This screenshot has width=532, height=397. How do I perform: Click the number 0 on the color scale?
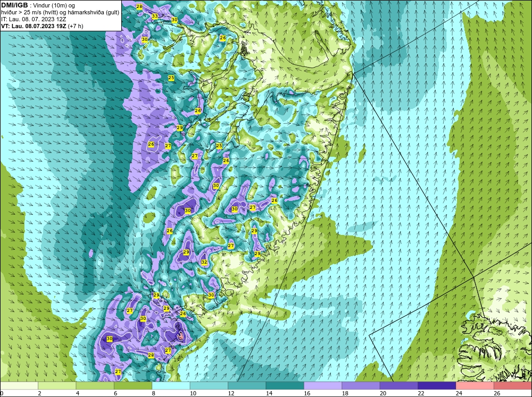[x=2, y=393]
